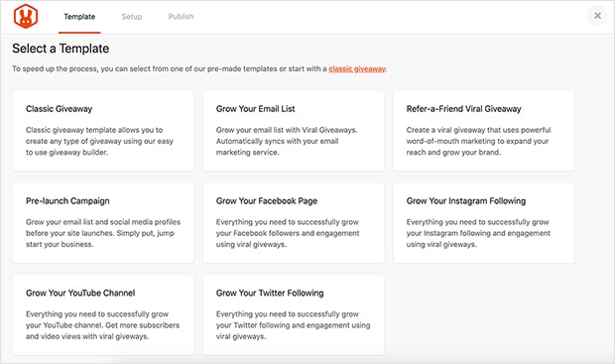This screenshot has width=615, height=364.
Task: Choose the Grow Your Email List template
Action: pyautogui.click(x=294, y=131)
